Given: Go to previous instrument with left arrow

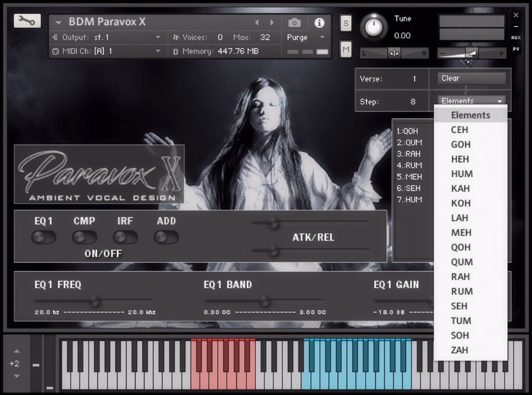Looking at the screenshot, I should (257, 23).
